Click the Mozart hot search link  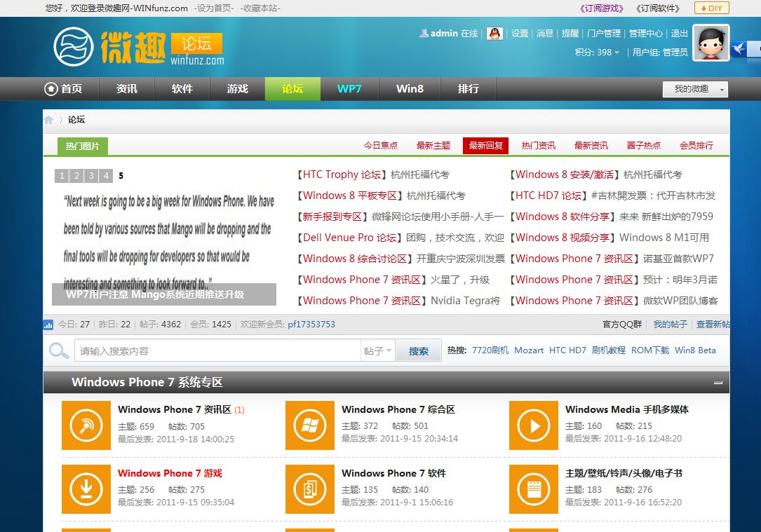(x=529, y=350)
